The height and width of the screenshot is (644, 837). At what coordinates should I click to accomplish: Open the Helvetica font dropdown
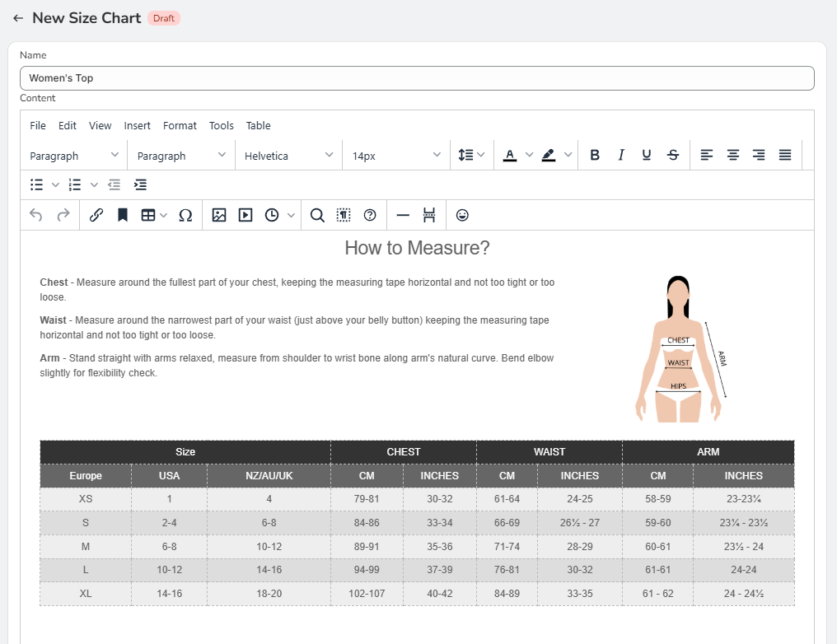click(x=288, y=156)
